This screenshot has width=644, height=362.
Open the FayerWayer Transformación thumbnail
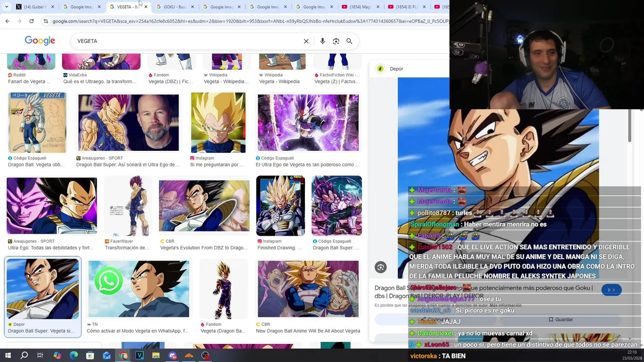pyautogui.click(x=127, y=206)
